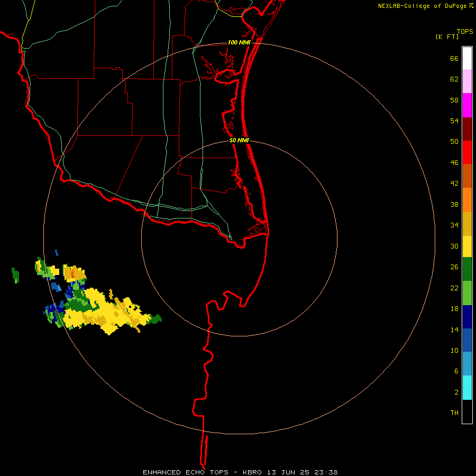Click the '58' legend value label
Screen dimensions: 476x476
pos(454,100)
